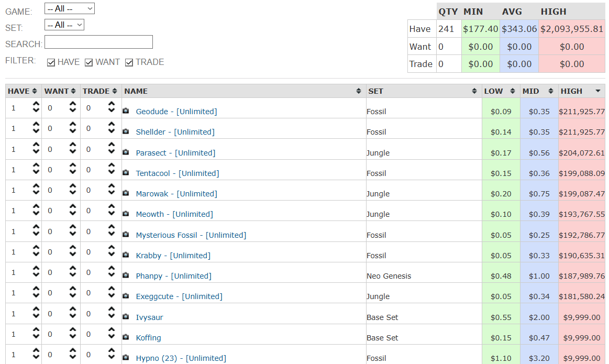Viewport: 609px width, 364px height.
Task: Open Tentacool - [Unlimited] card link
Action: [178, 173]
